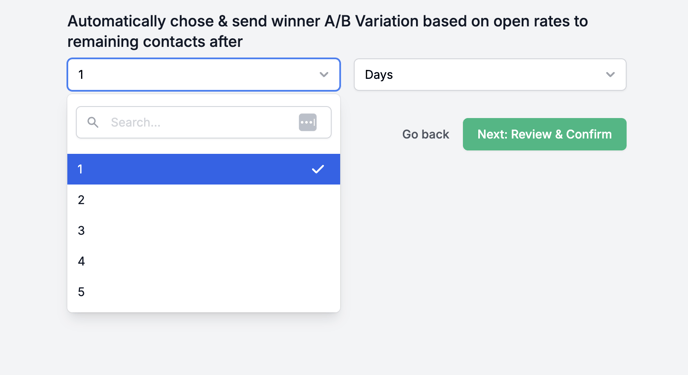Collapse the focused number dropdown showing 1
This screenshot has height=375, width=688.
[204, 75]
